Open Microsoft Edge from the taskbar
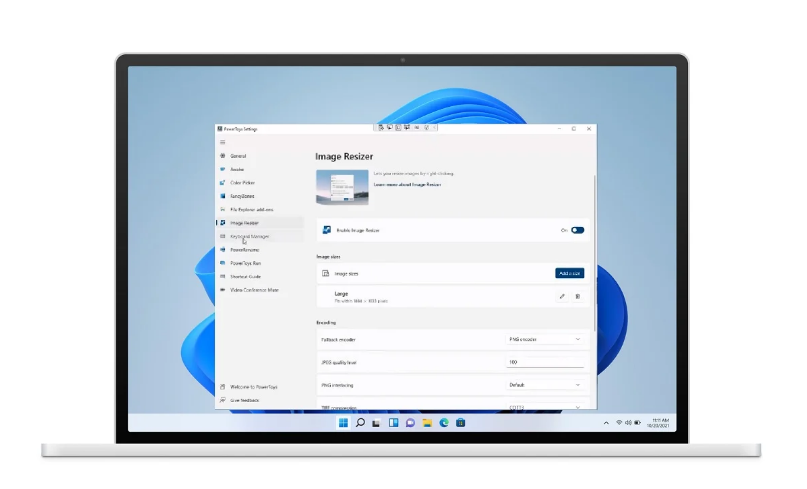The width and height of the screenshot is (807, 489). (443, 423)
